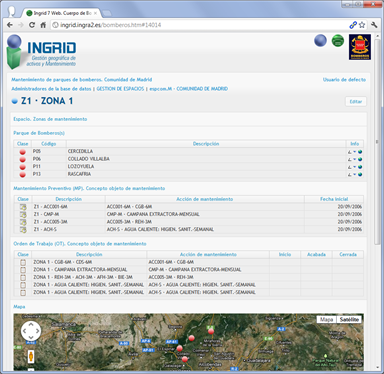Click the browser address bar

(200, 25)
